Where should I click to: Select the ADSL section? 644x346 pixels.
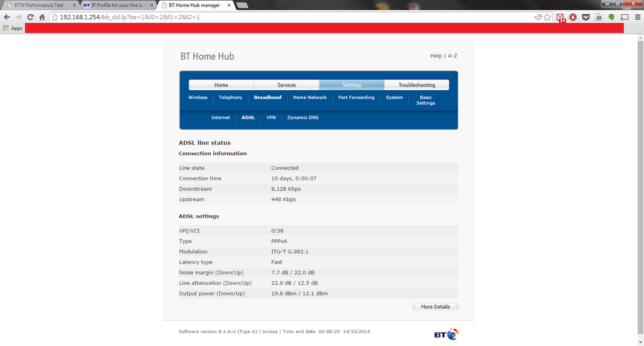pyautogui.click(x=248, y=118)
